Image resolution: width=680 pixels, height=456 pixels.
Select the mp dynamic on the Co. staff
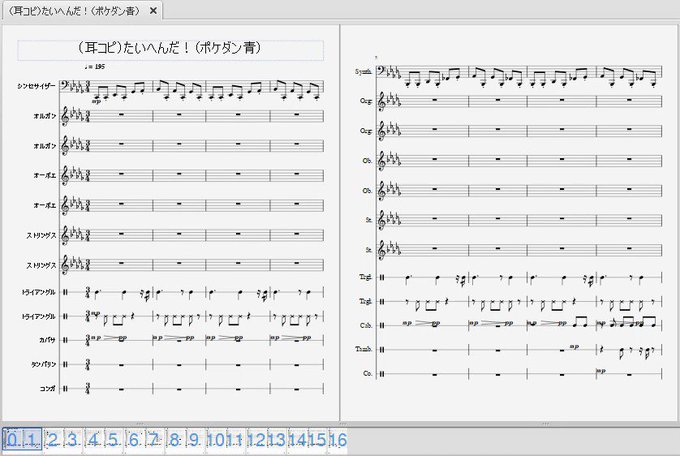point(602,371)
